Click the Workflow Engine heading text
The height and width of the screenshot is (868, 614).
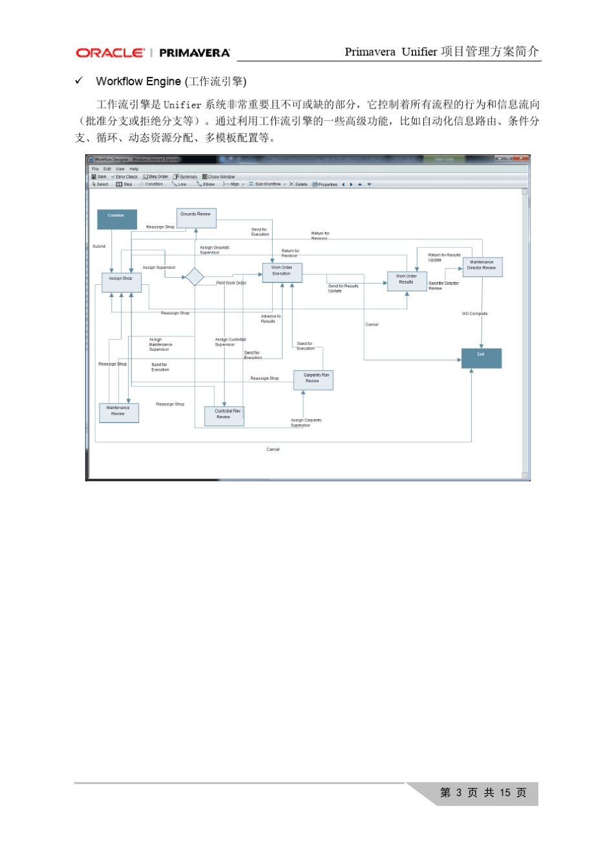pyautogui.click(x=171, y=81)
